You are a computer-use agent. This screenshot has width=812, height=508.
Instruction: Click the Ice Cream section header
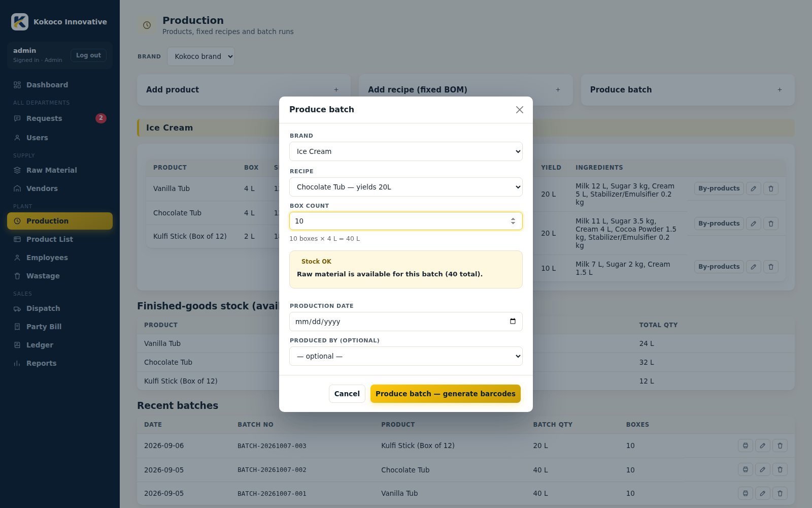pos(466,128)
